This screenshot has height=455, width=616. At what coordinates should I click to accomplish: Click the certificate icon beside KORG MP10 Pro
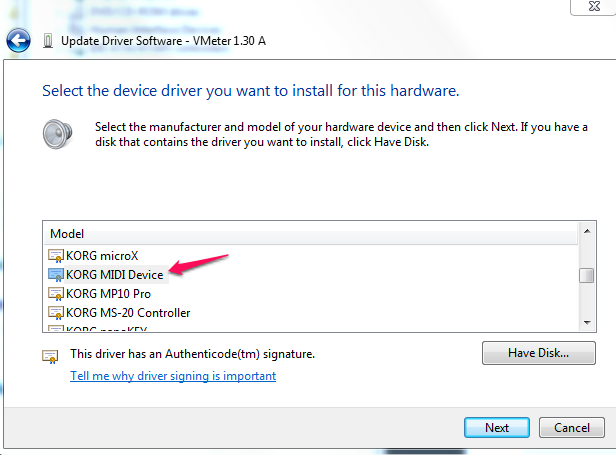click(x=55, y=294)
